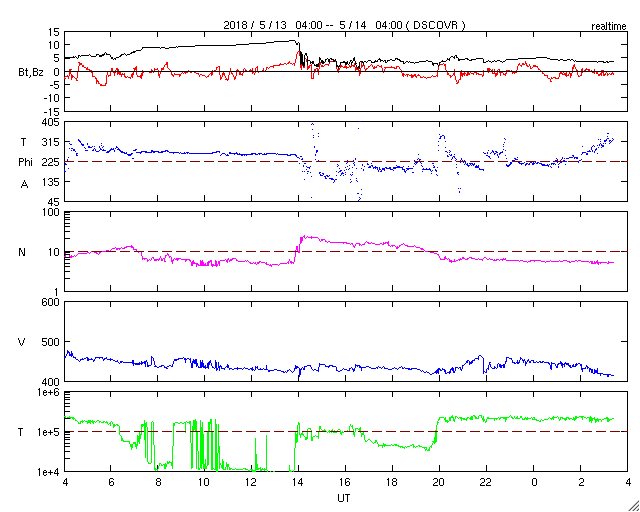640x512 pixels.
Task: Click the "135" tick on the Phi axis
Action: click(x=51, y=182)
